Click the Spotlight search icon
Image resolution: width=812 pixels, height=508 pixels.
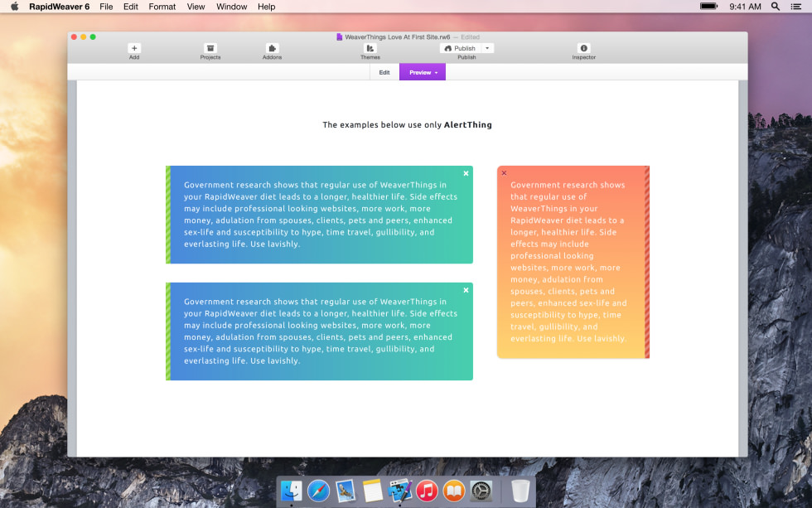pyautogui.click(x=776, y=7)
